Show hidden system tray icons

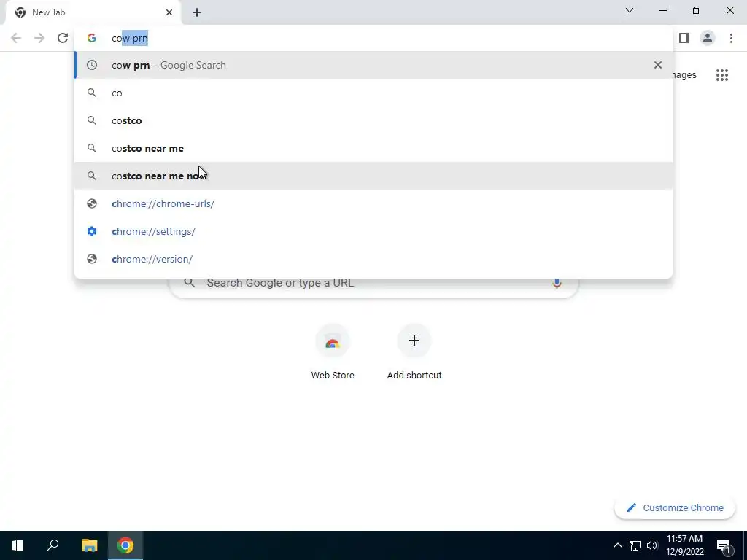click(x=617, y=545)
